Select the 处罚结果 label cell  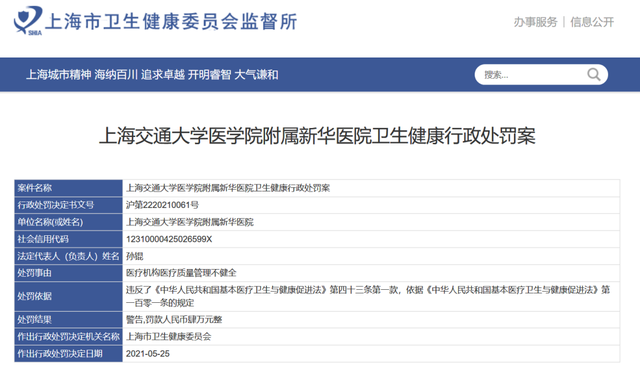68,320
